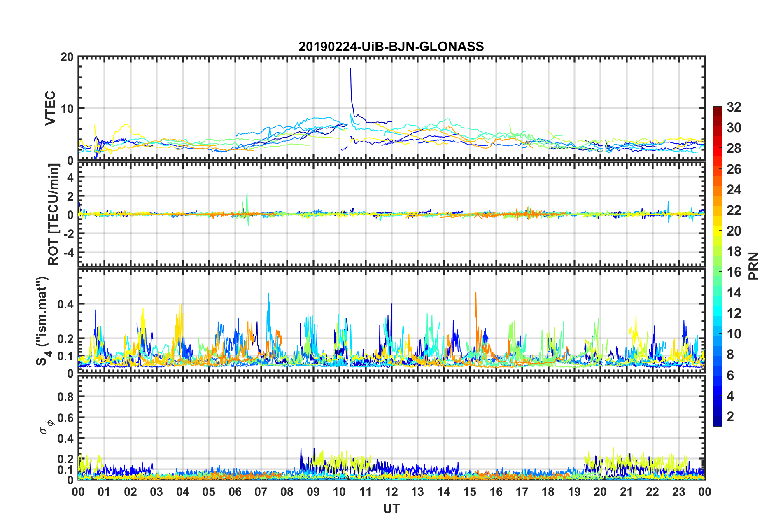Select the "ROT [TECU/min]" y-axis label
The height and width of the screenshot is (532, 783).
[54, 215]
